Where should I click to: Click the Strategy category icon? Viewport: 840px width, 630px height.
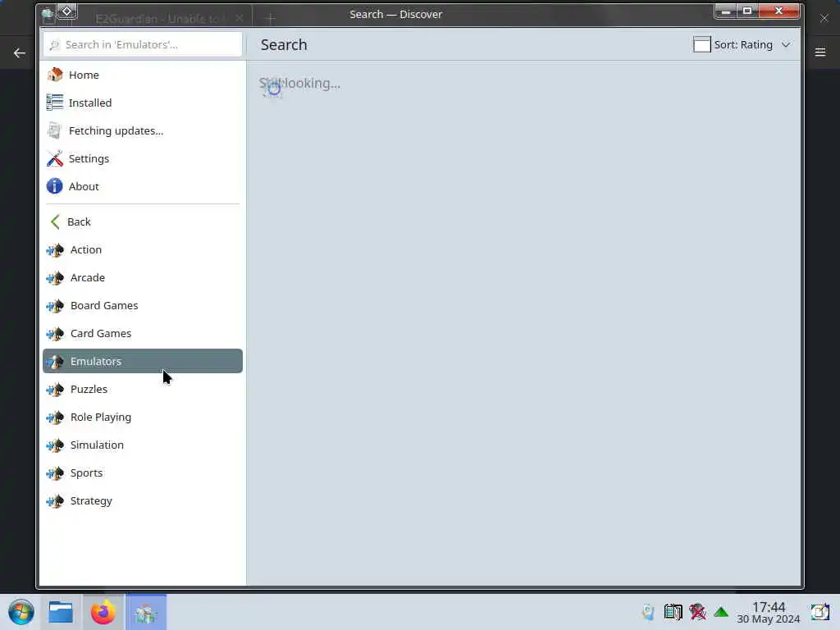[x=55, y=501]
